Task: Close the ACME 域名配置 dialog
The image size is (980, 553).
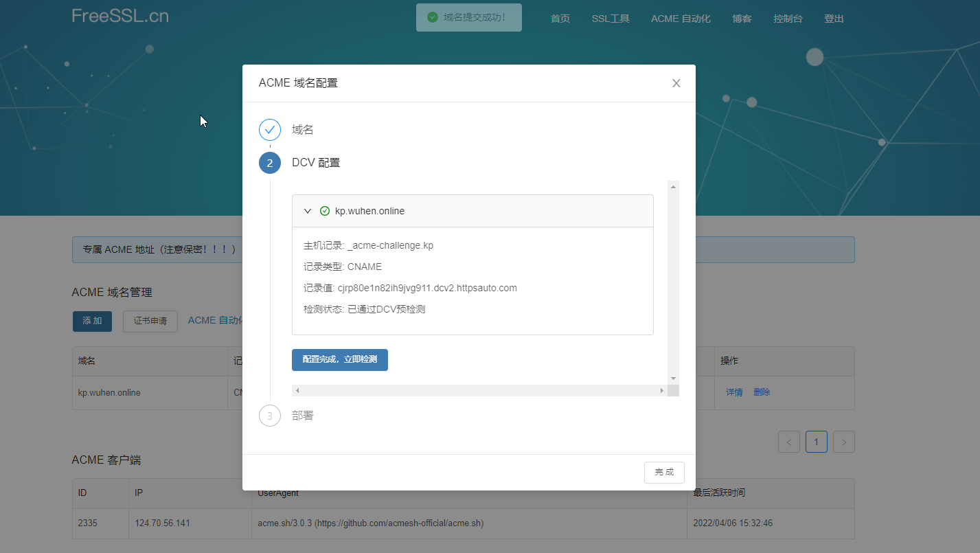Action: point(676,83)
